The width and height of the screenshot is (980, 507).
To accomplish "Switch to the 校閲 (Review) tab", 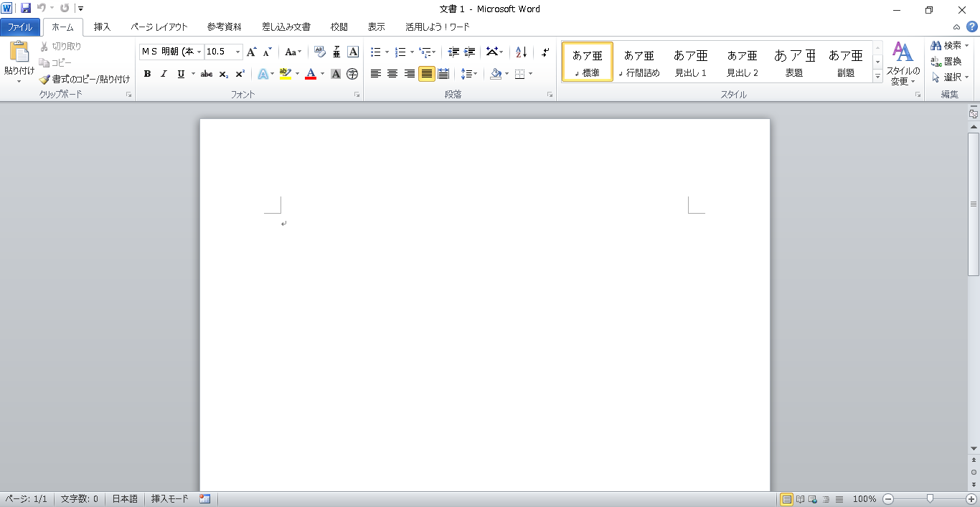I will tap(339, 27).
